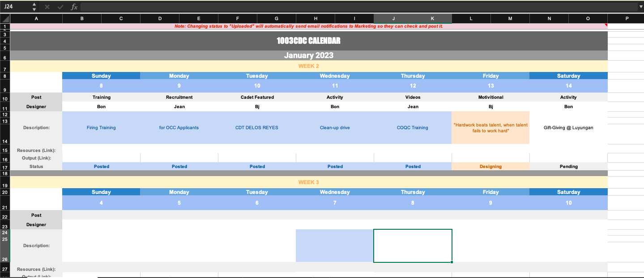Click the cancel entry X icon
644x278 pixels.
[47, 7]
